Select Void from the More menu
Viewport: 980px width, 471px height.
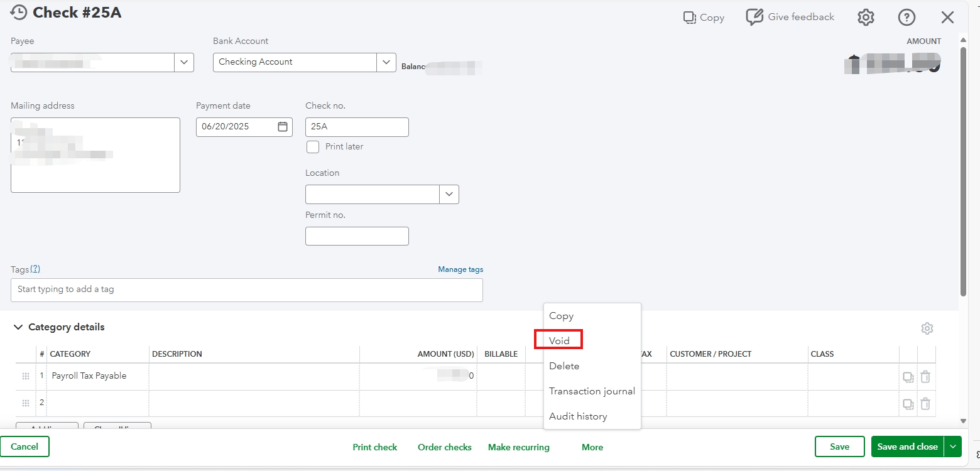(559, 340)
